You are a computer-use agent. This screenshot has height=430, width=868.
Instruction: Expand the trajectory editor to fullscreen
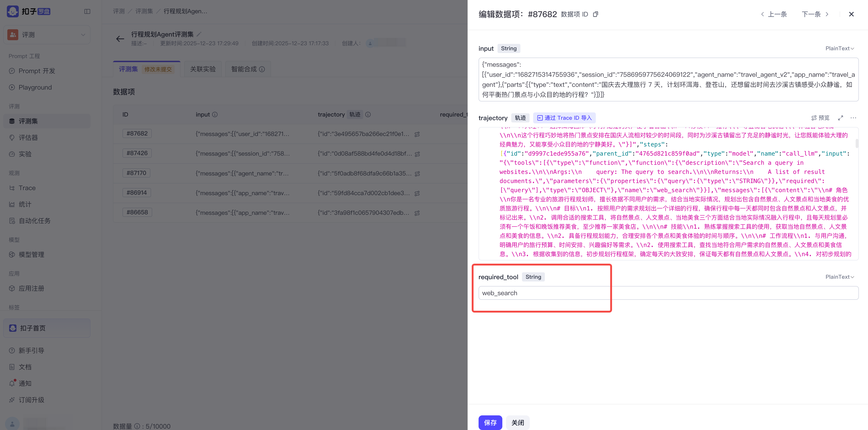click(840, 118)
